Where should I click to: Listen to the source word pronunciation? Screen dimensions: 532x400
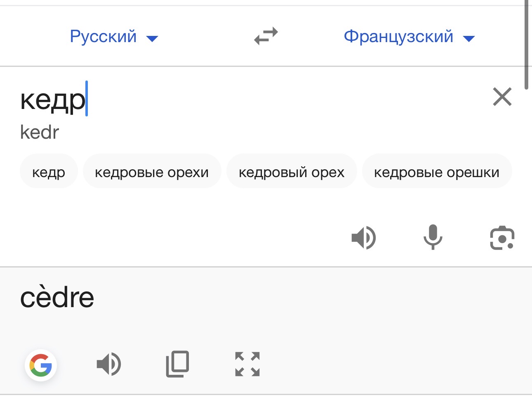click(x=364, y=238)
